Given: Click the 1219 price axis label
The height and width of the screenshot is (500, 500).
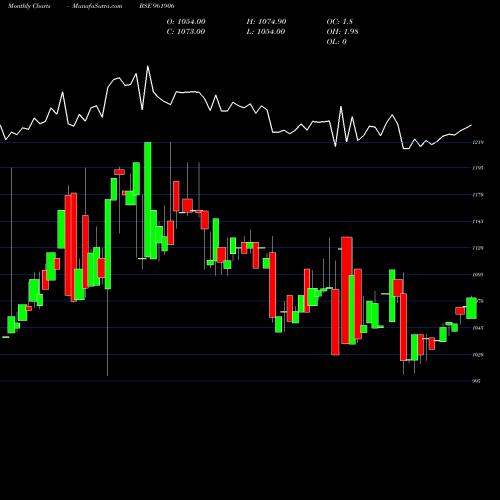Looking at the screenshot, I should [x=478, y=142].
